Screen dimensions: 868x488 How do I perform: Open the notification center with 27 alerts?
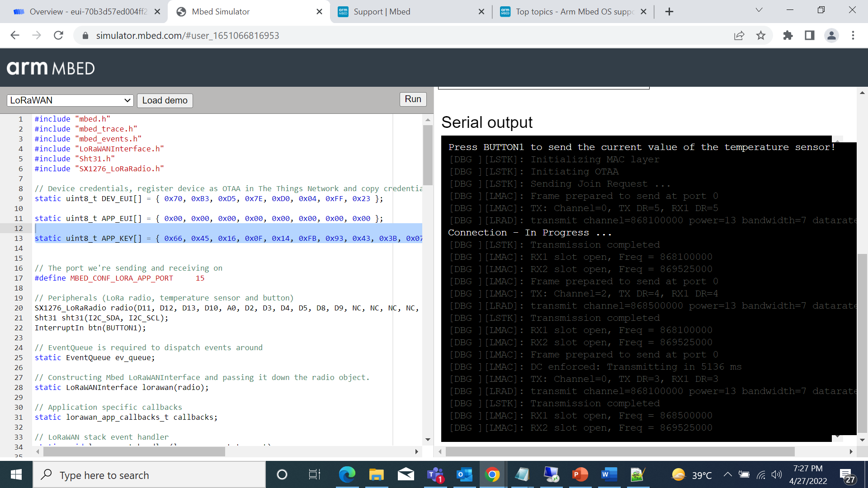point(847,476)
